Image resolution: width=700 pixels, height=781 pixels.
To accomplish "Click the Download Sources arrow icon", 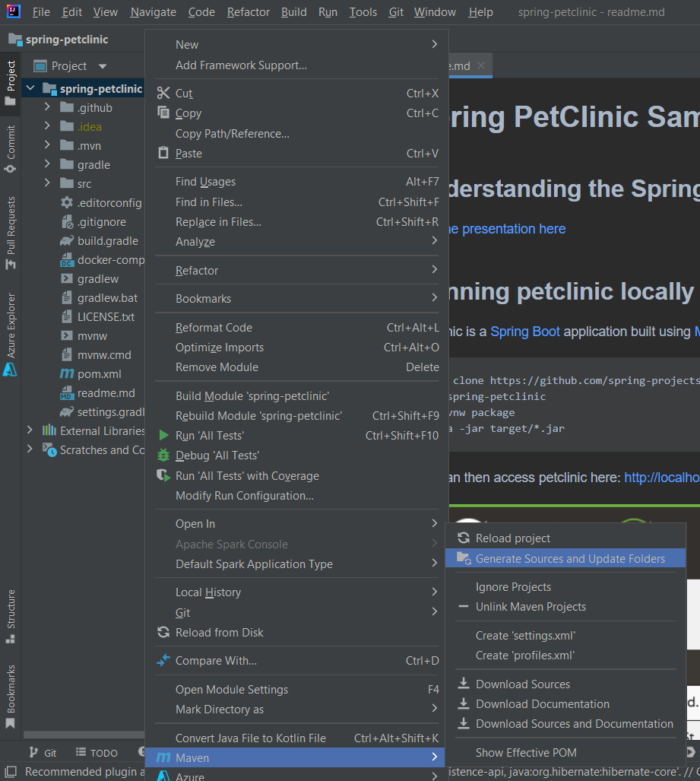I will tap(464, 684).
